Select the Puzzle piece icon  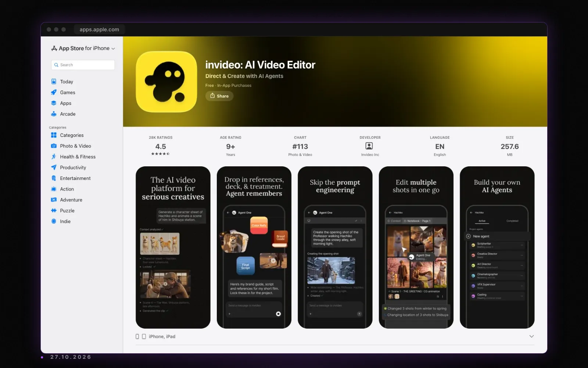54,210
